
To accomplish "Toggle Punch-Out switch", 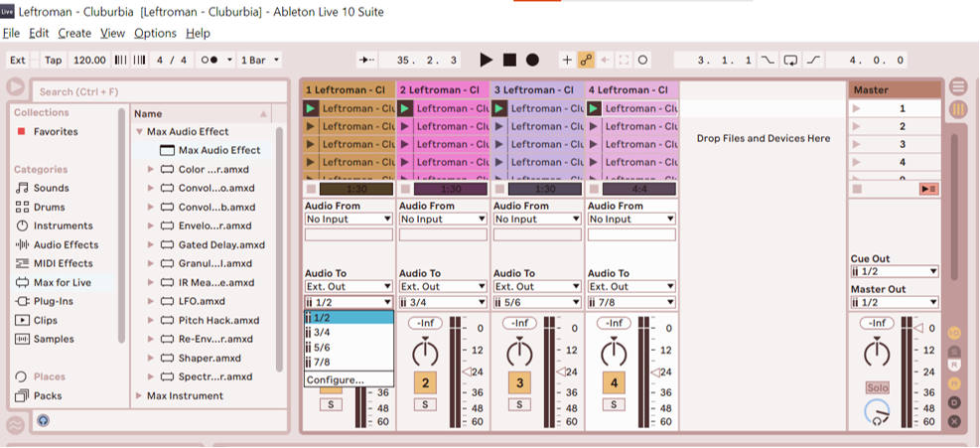I will (x=813, y=60).
